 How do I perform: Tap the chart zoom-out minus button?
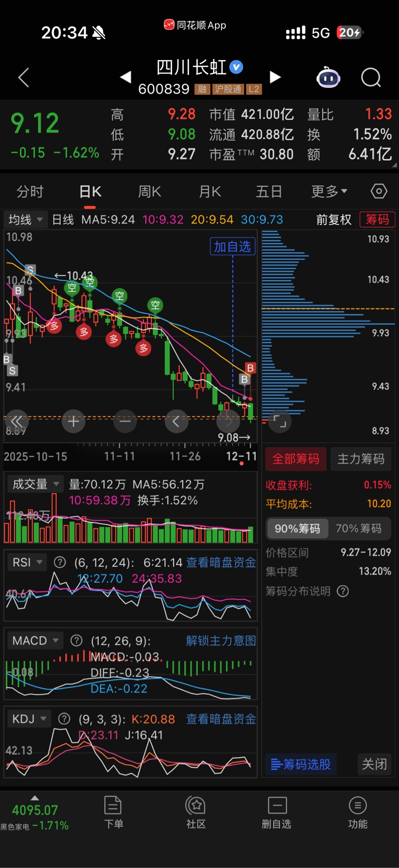tap(125, 421)
